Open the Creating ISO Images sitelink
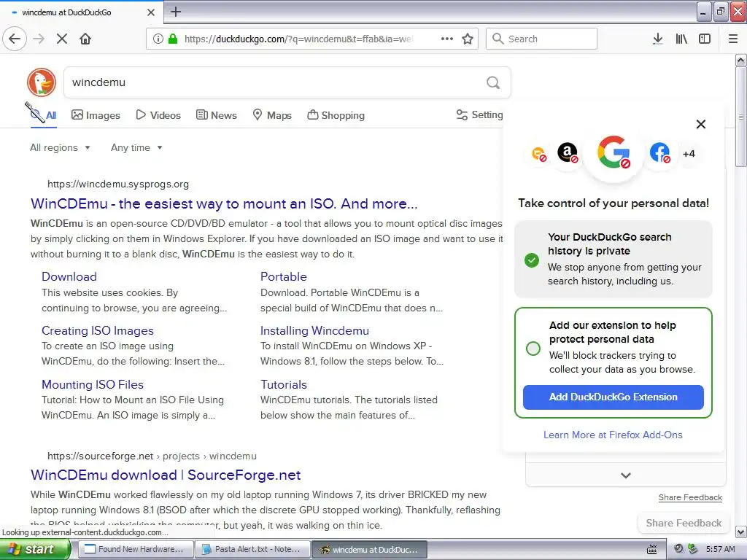Screen dimensions: 747x560 [x=98, y=330]
